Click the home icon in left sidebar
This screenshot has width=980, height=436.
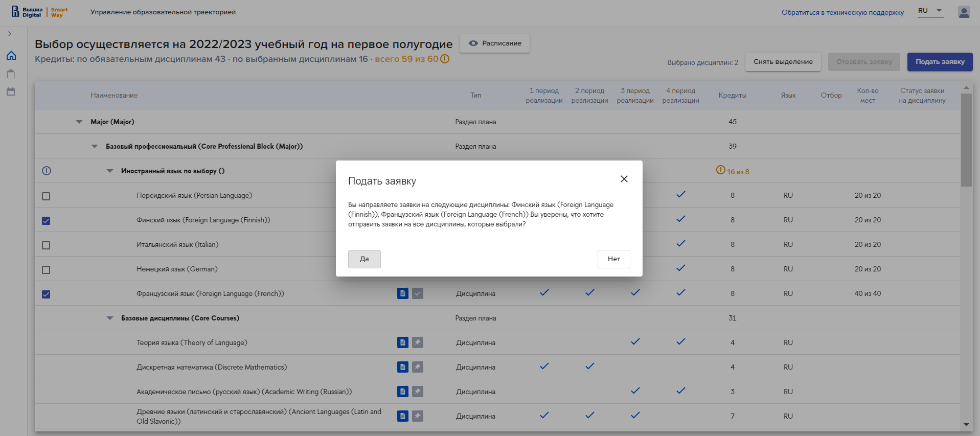[x=11, y=55]
